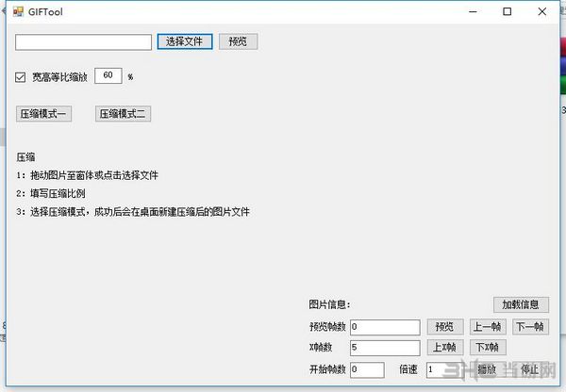
Task: Click the GIFTool app icon in title bar
Action: click(x=18, y=11)
